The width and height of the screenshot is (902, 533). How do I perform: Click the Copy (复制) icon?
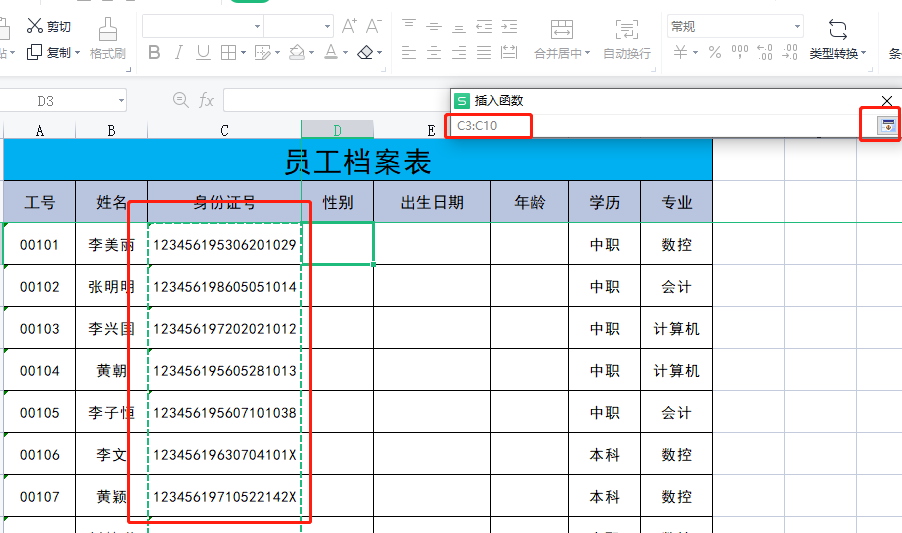point(35,52)
